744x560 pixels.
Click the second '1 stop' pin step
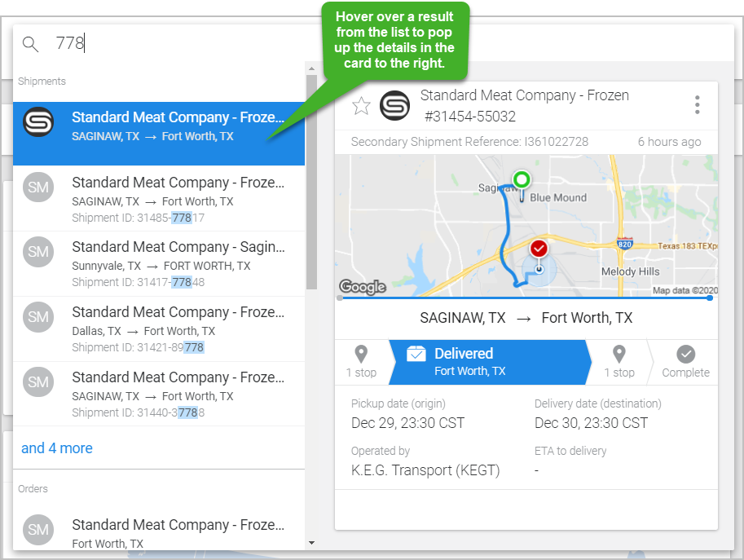619,362
